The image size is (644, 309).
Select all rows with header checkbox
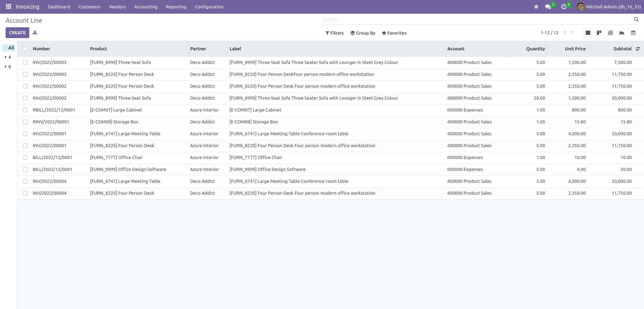[x=25, y=49]
